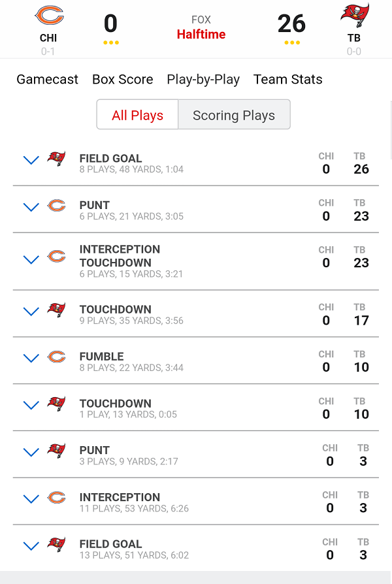Click the Chicago Bears logo in header
This screenshot has height=584, width=392.
(x=48, y=16)
